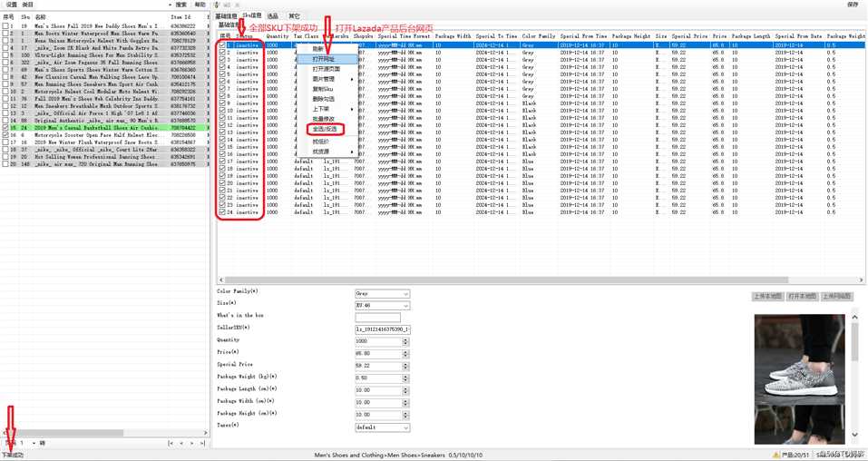Expand 图片管理 submenu in context menu
Viewport: 868px width, 461px height.
pos(331,79)
